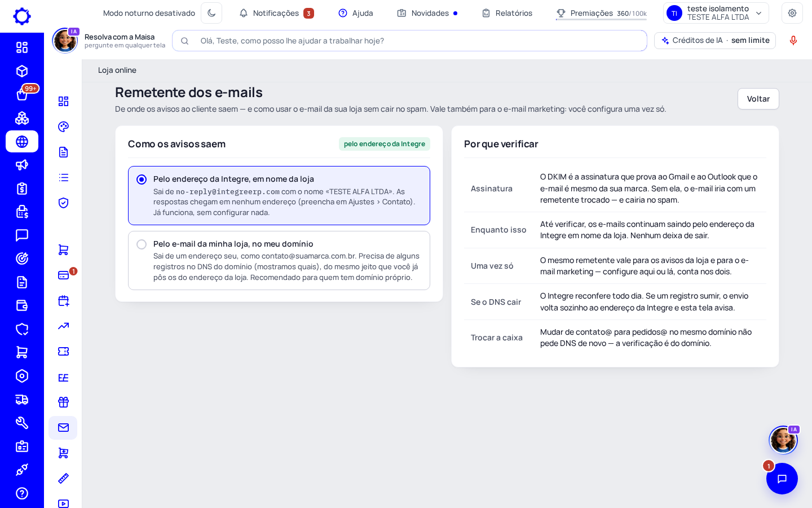Open Novidades in the top bar
Viewport: 812px width, 508px height.
427,13
